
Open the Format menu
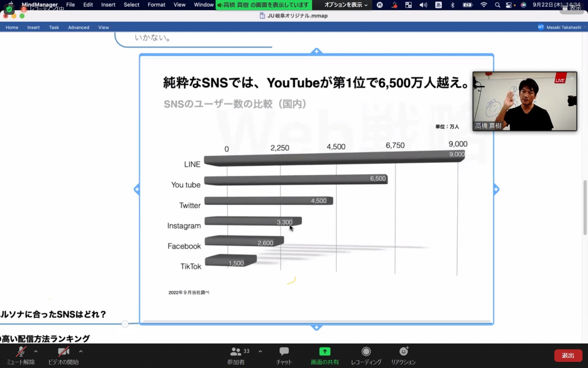click(157, 5)
